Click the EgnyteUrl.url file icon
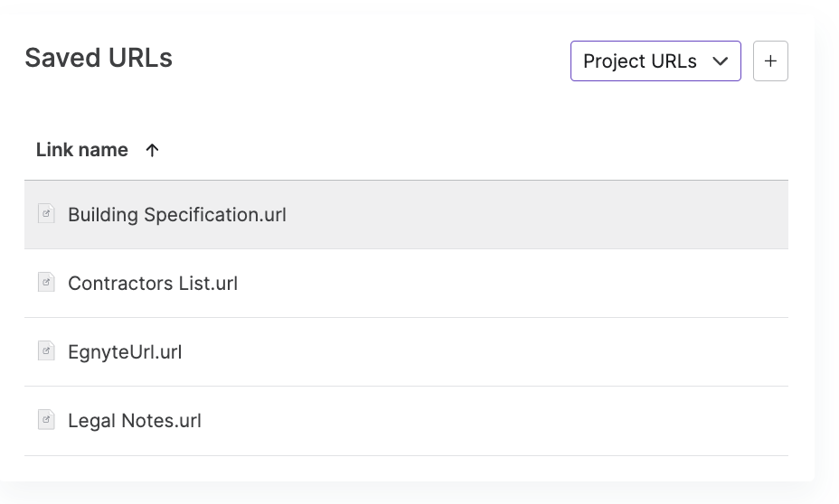Viewport: 839px width, 504px height. [x=46, y=350]
